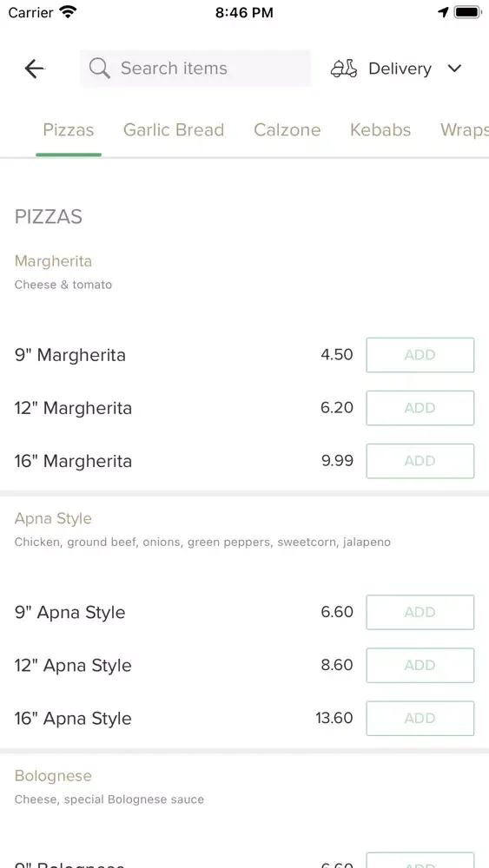Add 9" Apna Style to order
Image resolution: width=489 pixels, height=868 pixels.
(x=420, y=612)
